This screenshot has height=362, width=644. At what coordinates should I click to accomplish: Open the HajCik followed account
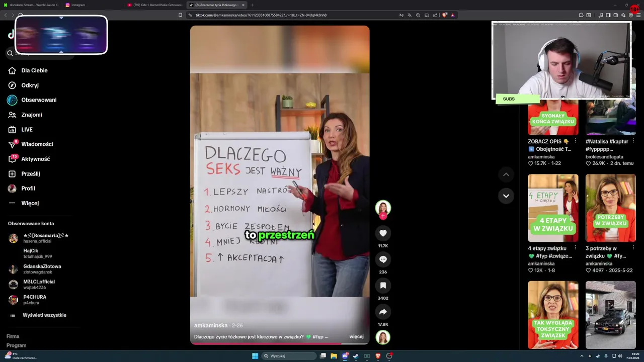[x=37, y=253]
